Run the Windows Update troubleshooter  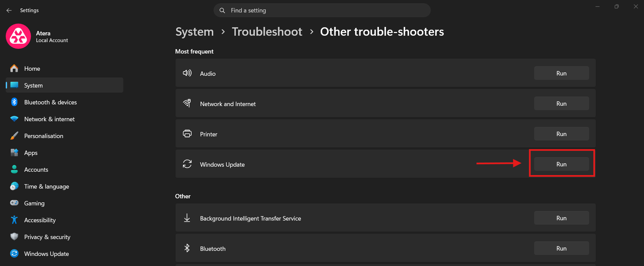[x=561, y=164]
